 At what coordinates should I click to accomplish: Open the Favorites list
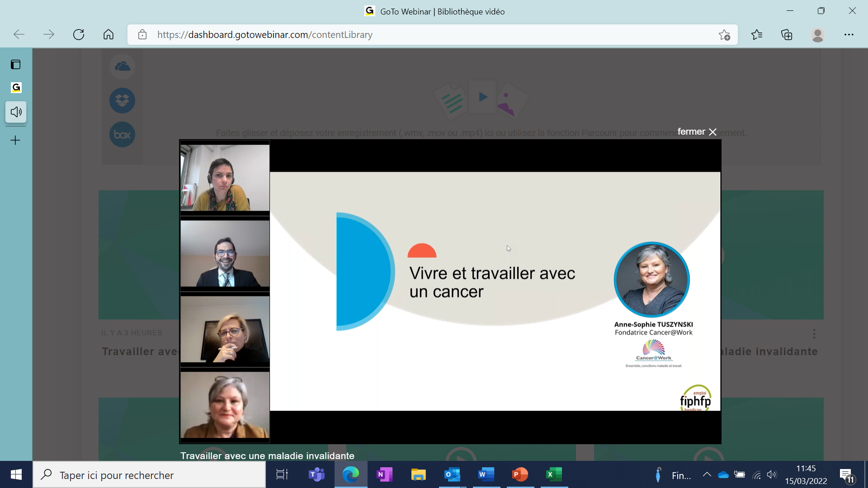coord(757,34)
